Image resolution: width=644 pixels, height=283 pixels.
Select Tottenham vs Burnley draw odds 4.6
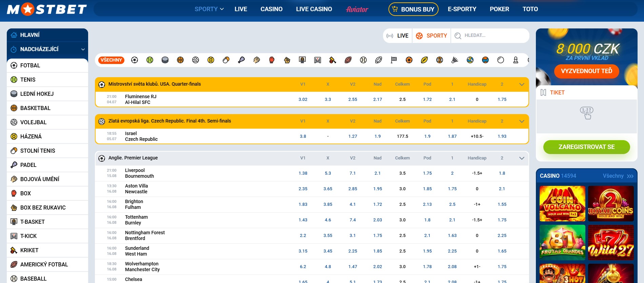tap(328, 220)
